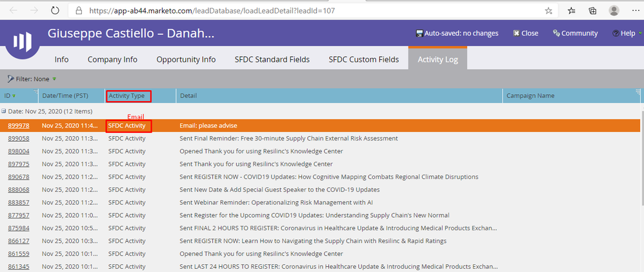644x272 pixels.
Task: Bookmark this page with the star icon
Action: pyautogui.click(x=548, y=11)
